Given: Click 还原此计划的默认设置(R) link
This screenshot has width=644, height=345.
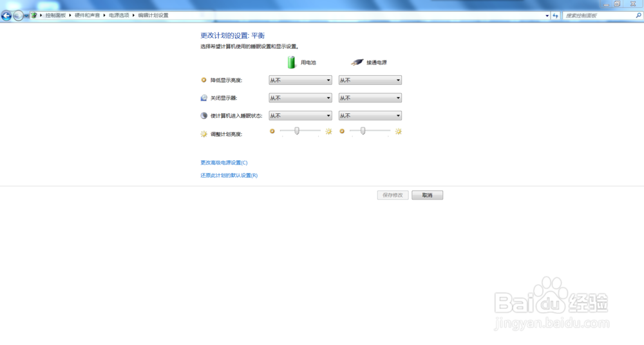Looking at the screenshot, I should tap(229, 175).
